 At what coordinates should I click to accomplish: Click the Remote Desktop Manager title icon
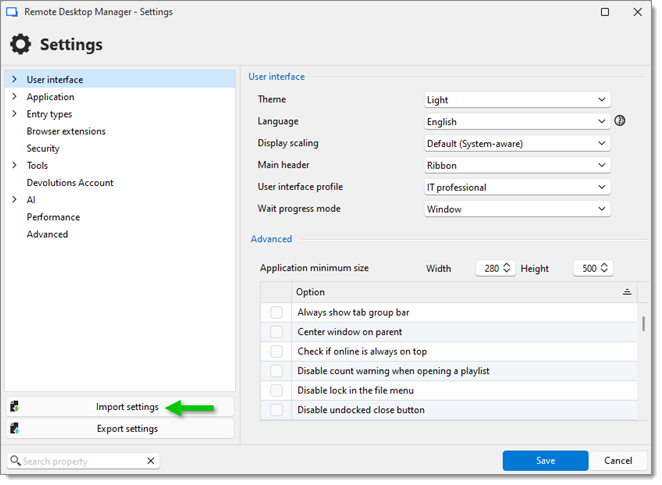(x=12, y=12)
